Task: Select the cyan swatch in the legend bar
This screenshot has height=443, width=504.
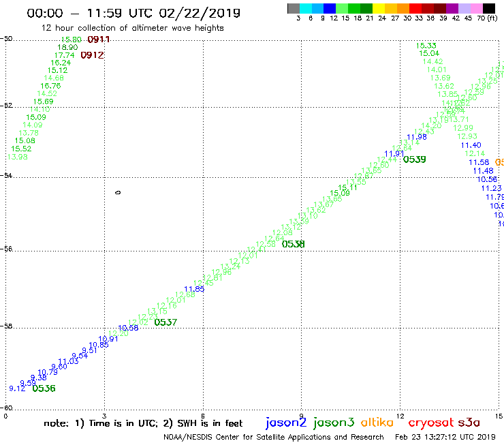Action: coord(306,8)
